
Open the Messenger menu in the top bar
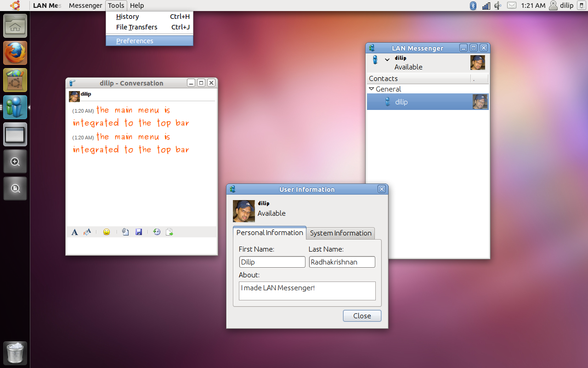(x=85, y=6)
